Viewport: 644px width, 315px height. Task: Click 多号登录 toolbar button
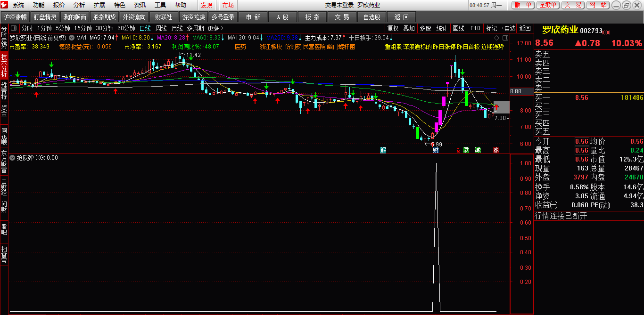223,17
